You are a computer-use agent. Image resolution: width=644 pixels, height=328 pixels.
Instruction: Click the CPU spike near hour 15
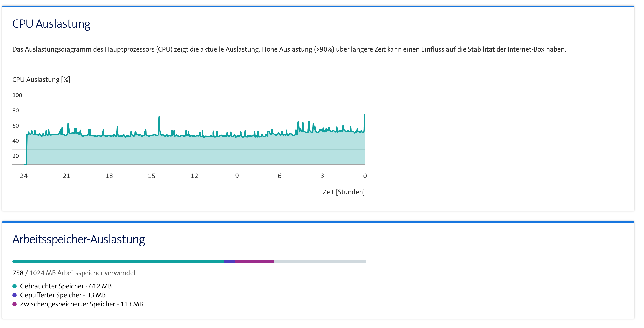[159, 117]
